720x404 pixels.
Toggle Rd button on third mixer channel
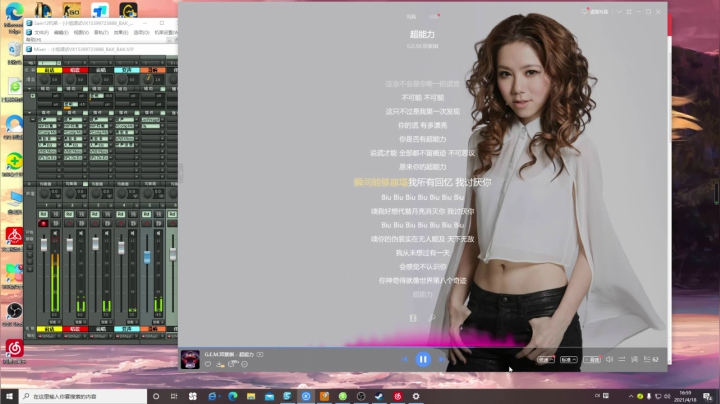(95, 214)
